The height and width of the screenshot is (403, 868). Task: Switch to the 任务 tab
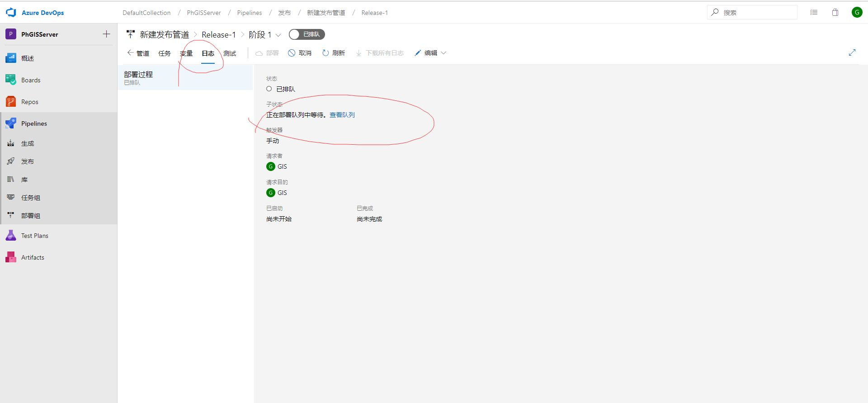(x=165, y=53)
